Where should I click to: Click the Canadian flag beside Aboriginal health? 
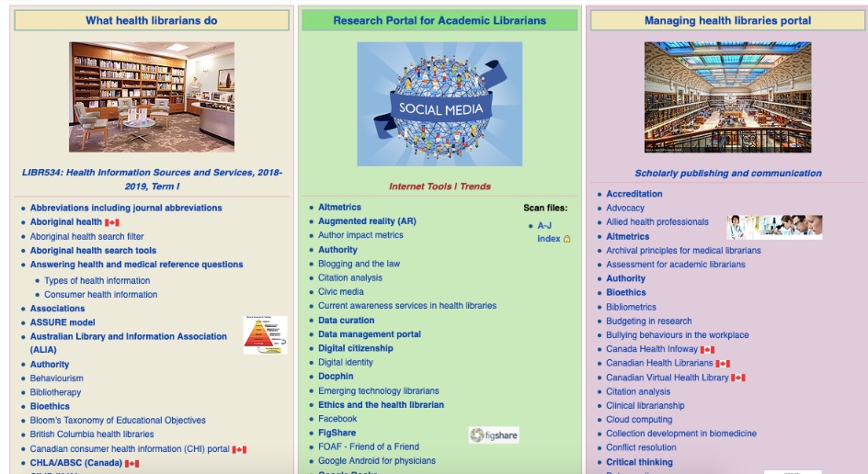(112, 222)
